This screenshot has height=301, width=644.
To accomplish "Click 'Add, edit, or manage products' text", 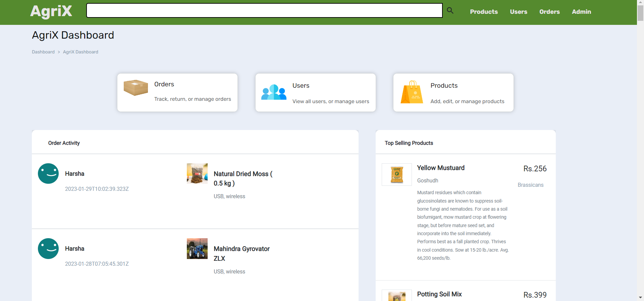I will point(467,101).
